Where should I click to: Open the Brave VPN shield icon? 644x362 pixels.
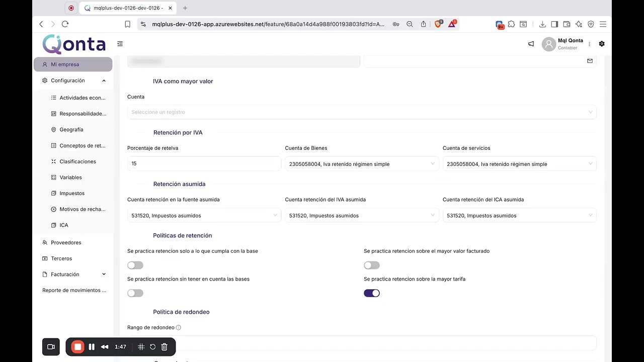591,24
